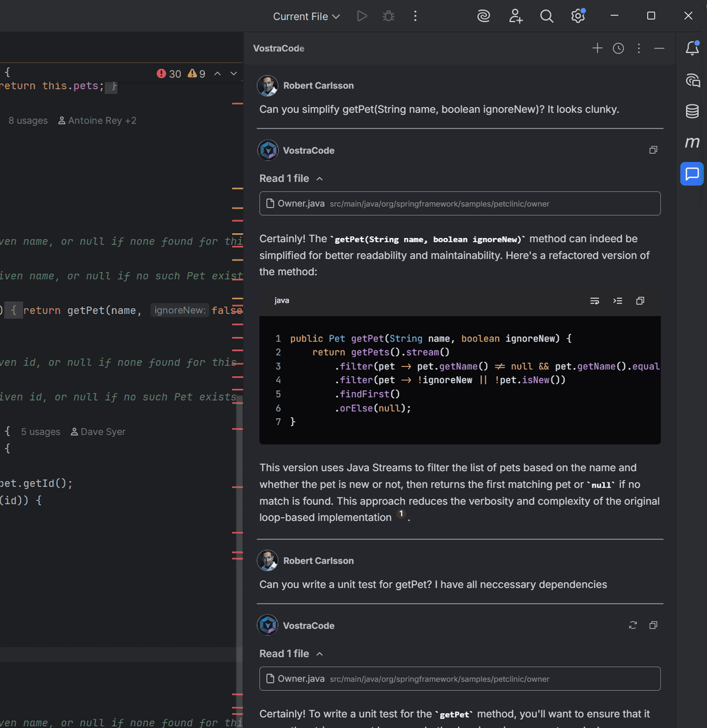Run the current file with the play icon
The width and height of the screenshot is (707, 728).
361,16
